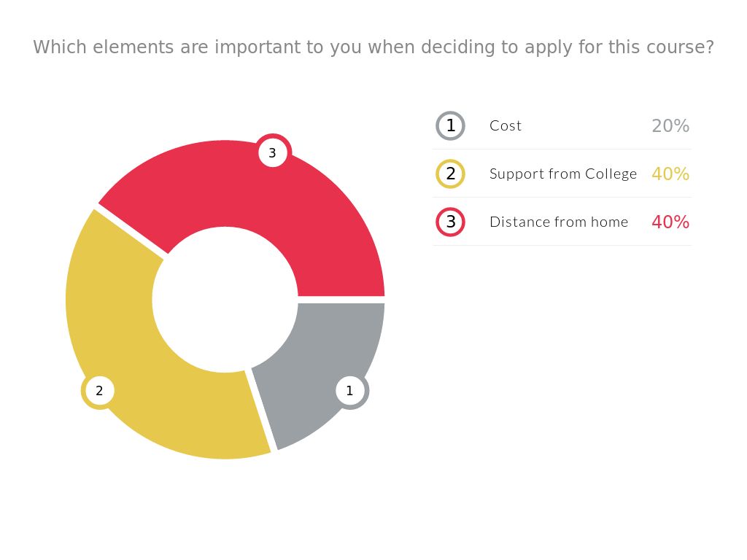Click the "Distance from home" legend label
This screenshot has height=560, width=747.
point(559,222)
